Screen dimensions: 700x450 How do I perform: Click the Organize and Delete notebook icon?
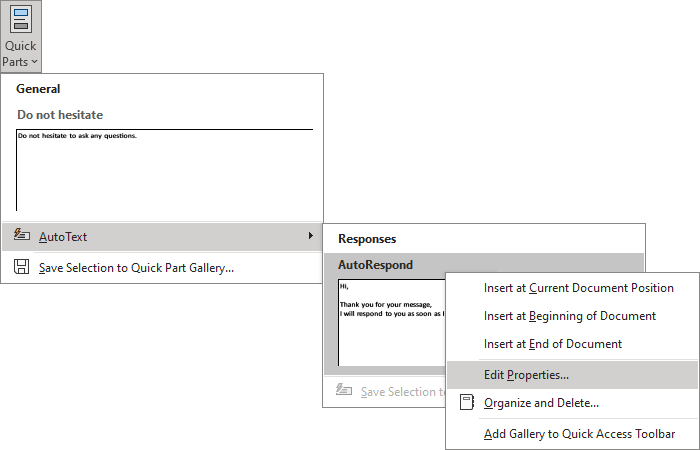(x=467, y=402)
